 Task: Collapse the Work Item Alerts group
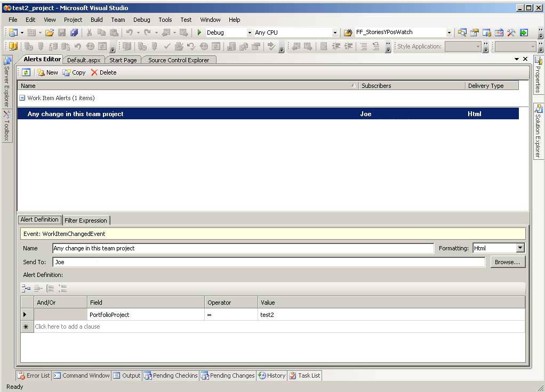click(x=22, y=98)
